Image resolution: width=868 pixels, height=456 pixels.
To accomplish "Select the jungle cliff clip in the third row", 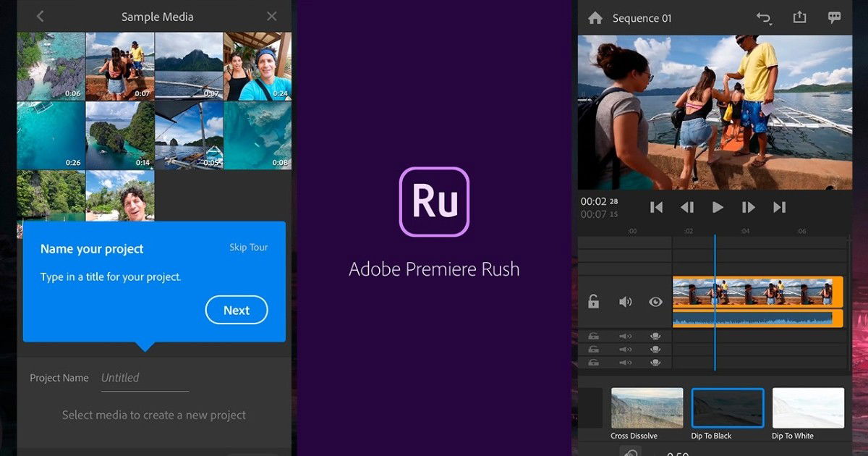I will point(51,195).
